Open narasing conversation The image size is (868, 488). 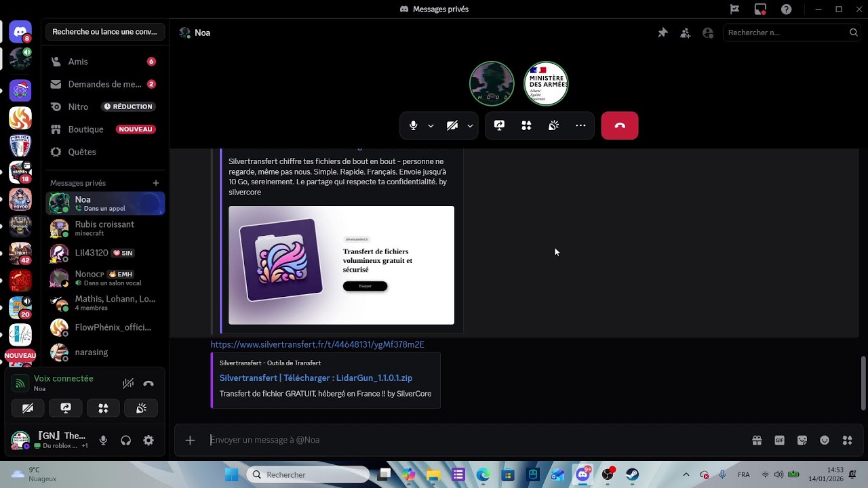pyautogui.click(x=105, y=352)
